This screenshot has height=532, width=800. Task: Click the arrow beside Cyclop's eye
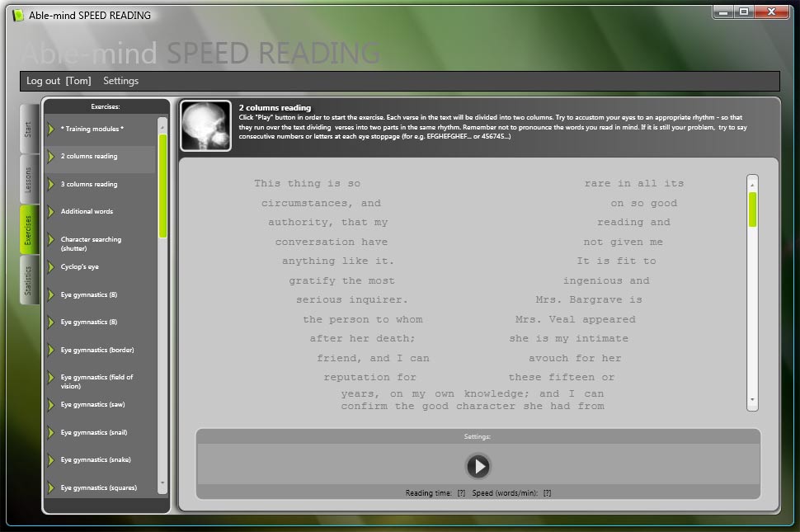pyautogui.click(x=51, y=266)
